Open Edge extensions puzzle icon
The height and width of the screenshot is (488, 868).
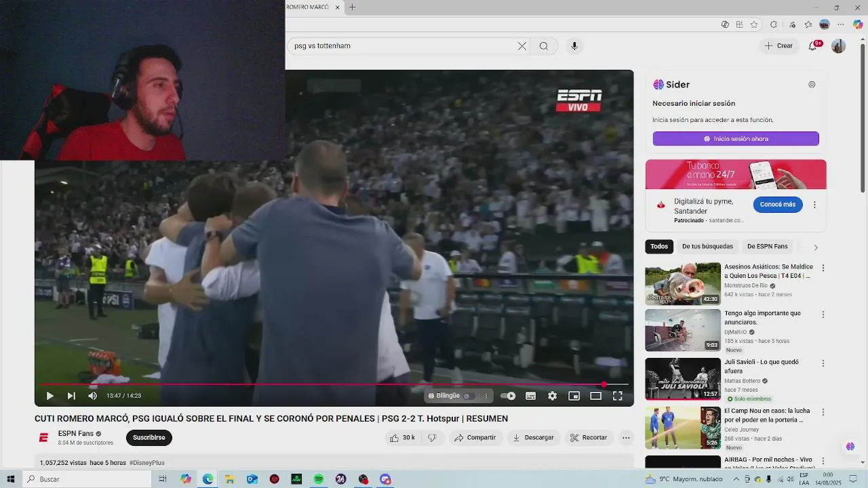[x=774, y=24]
